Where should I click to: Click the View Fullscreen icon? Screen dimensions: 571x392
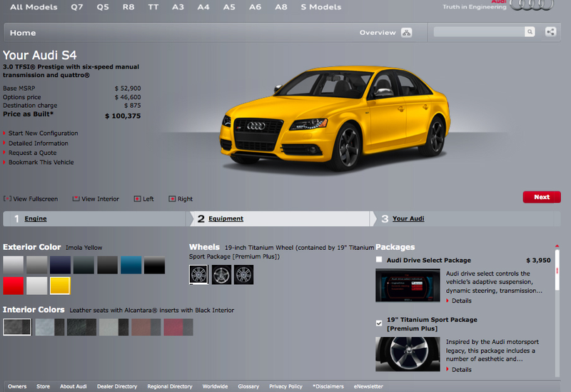[x=7, y=198]
